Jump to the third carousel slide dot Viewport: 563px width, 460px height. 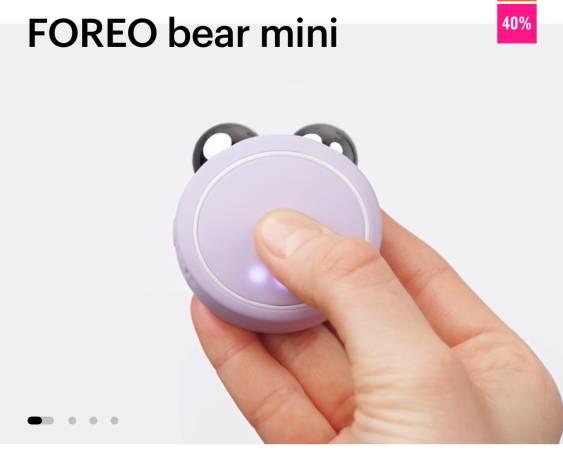point(93,420)
